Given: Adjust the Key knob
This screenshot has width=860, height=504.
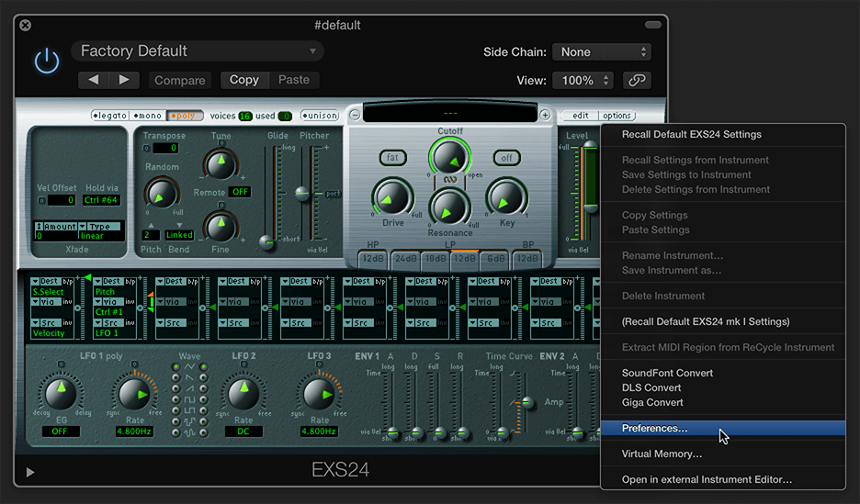Looking at the screenshot, I should click(506, 197).
